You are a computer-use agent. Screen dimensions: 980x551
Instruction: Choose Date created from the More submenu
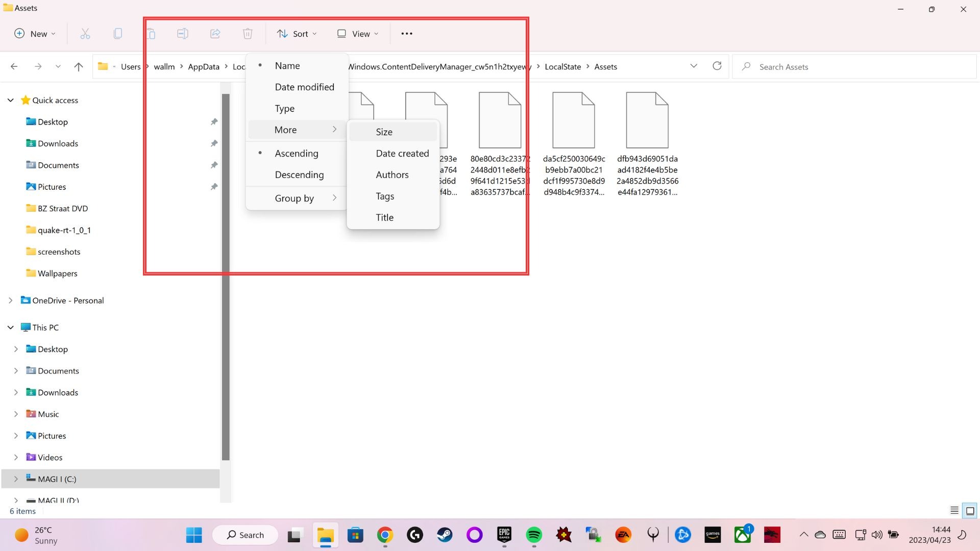(x=402, y=153)
